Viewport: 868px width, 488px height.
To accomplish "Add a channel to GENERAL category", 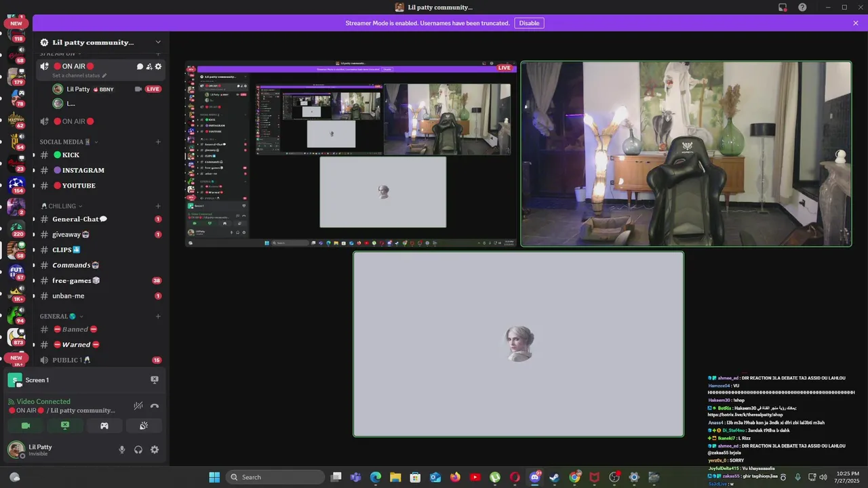I will tap(158, 317).
